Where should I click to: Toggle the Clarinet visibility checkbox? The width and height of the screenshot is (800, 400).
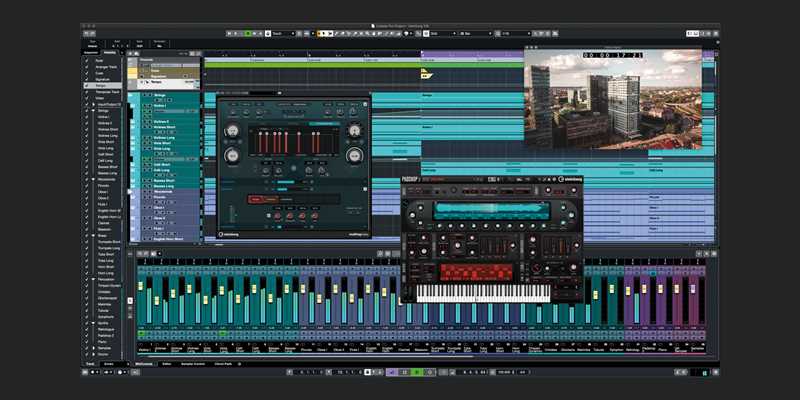pos(86,223)
